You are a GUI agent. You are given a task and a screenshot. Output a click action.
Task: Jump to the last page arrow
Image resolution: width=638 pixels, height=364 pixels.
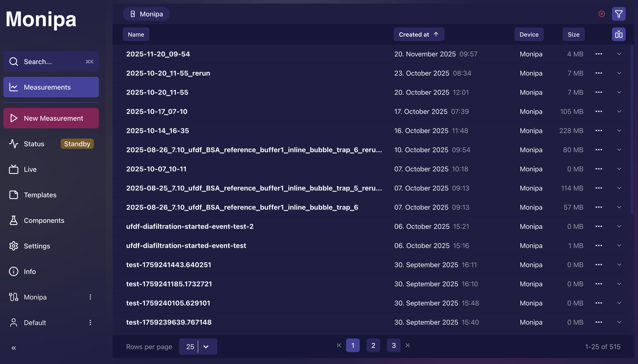pyautogui.click(x=407, y=345)
